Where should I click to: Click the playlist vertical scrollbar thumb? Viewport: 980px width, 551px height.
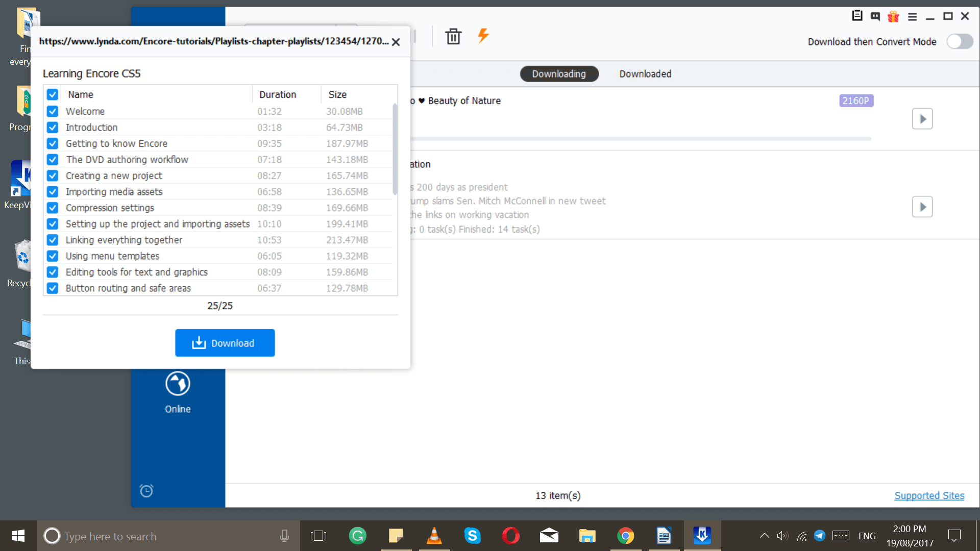click(x=395, y=149)
